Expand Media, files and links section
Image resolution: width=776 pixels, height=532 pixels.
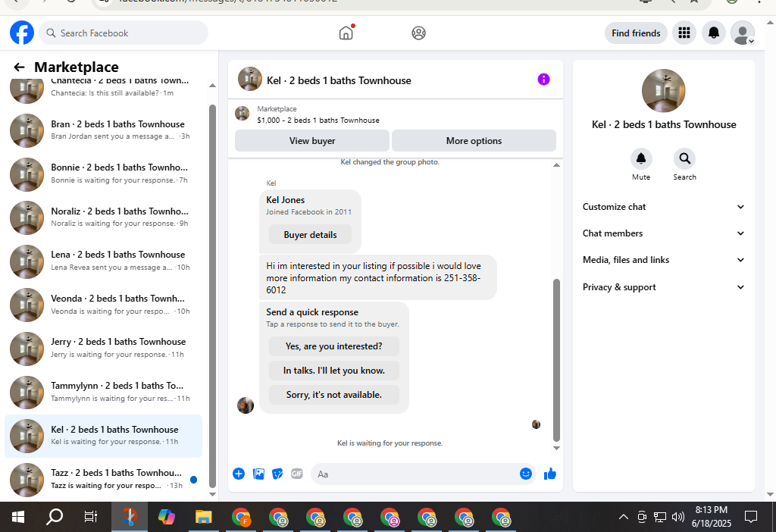click(663, 260)
